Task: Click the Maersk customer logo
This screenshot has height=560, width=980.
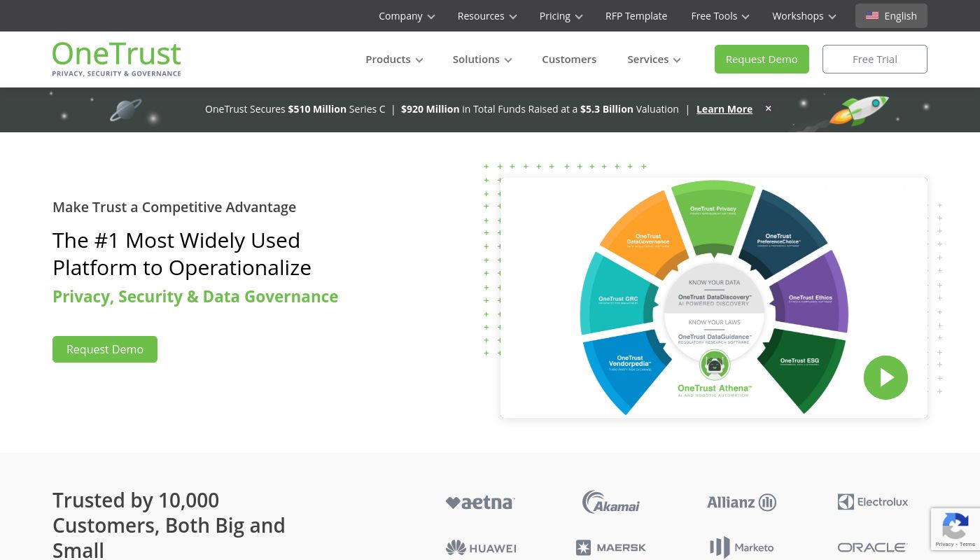Action: [x=611, y=547]
